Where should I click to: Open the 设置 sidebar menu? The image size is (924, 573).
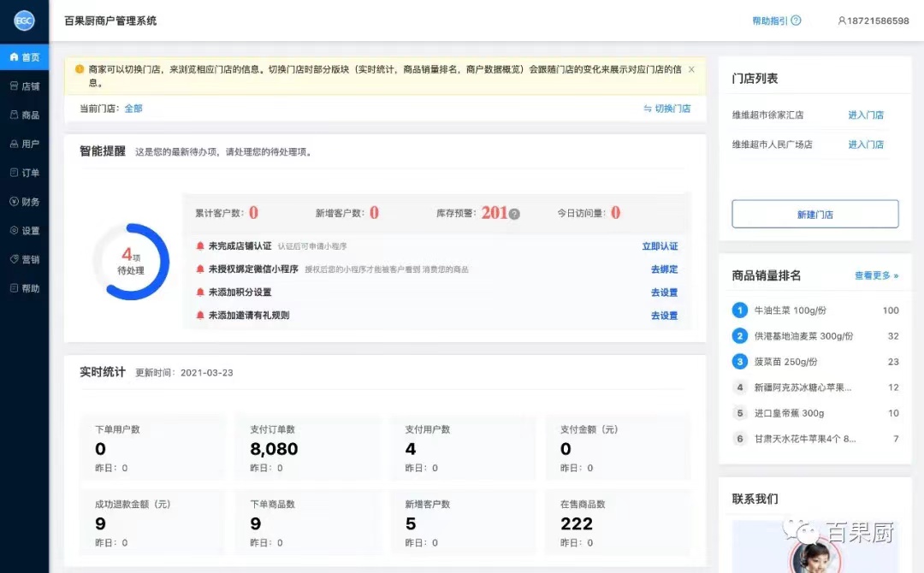tap(24, 230)
